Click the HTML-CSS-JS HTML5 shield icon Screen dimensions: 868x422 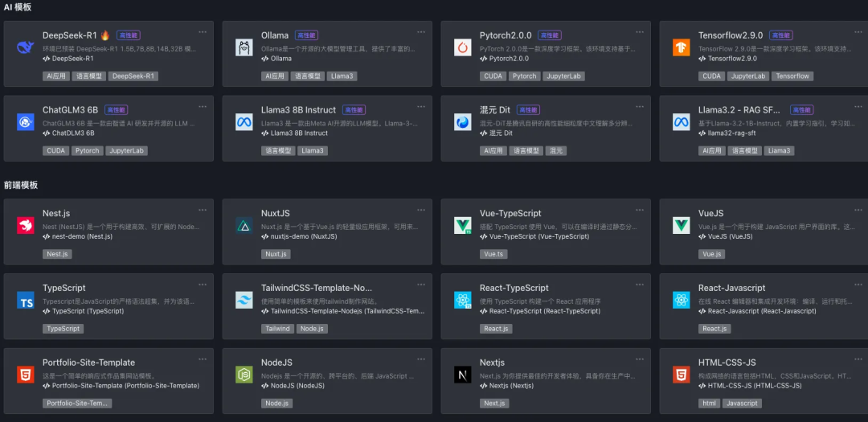point(682,375)
